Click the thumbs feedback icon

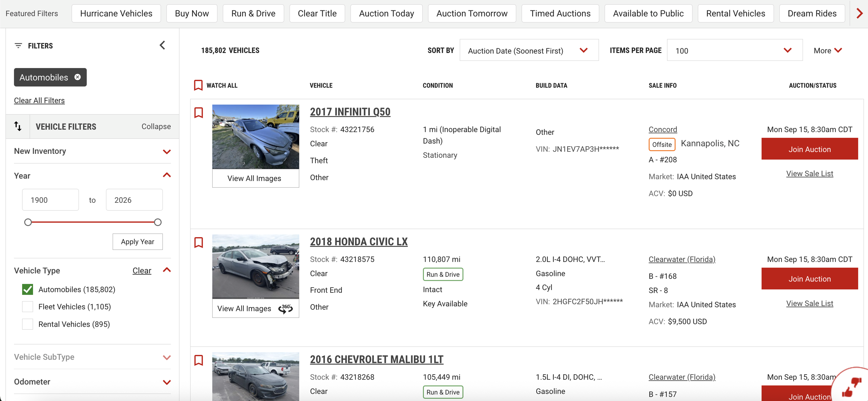[851, 387]
